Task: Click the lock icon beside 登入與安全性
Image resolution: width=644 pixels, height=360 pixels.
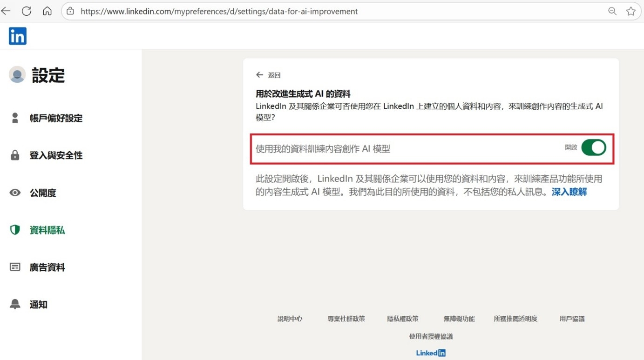Action: (x=15, y=155)
